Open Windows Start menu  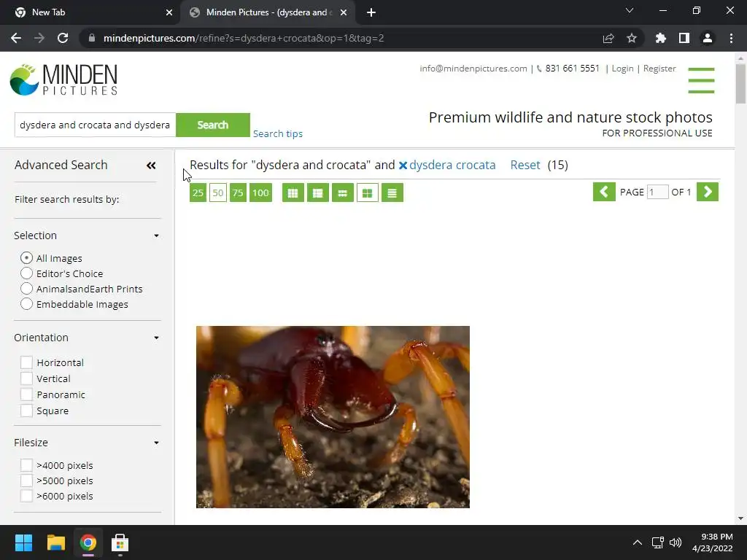pyautogui.click(x=23, y=542)
